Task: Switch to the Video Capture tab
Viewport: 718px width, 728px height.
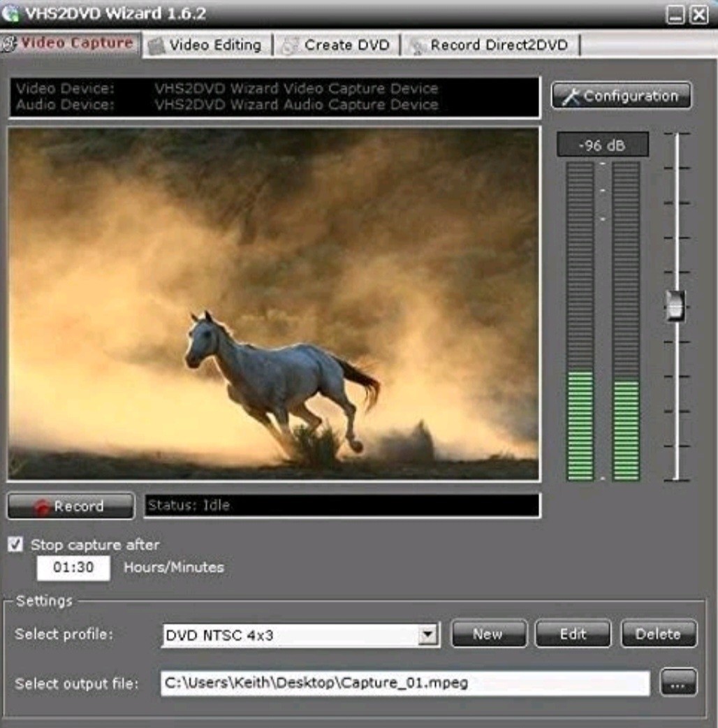Action: pyautogui.click(x=70, y=43)
